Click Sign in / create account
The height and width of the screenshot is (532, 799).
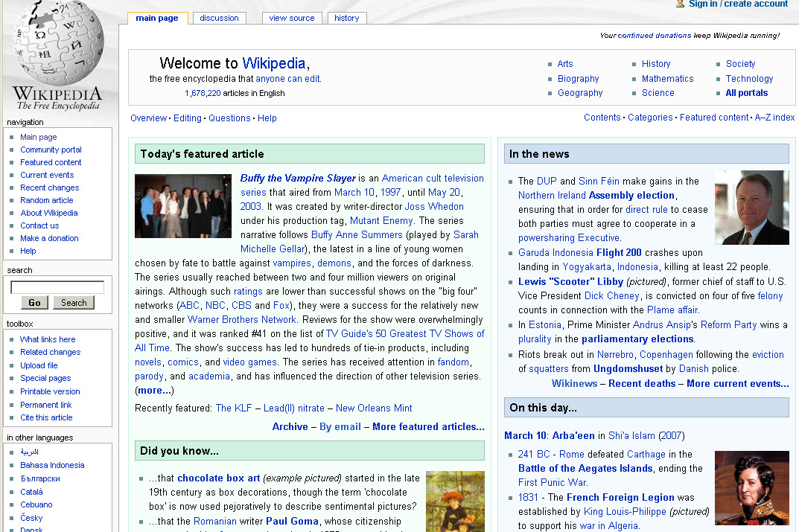(x=739, y=4)
